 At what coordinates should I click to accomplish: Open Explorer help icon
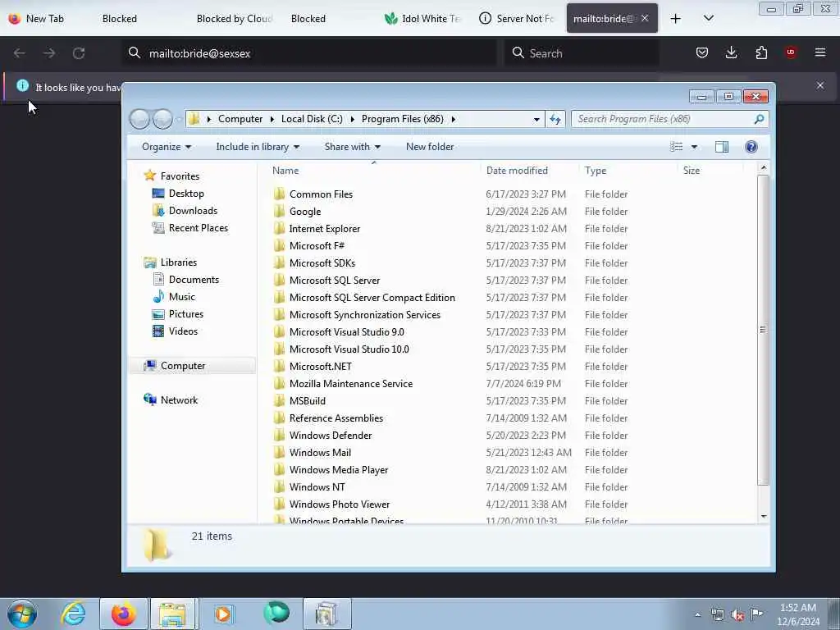[751, 147]
